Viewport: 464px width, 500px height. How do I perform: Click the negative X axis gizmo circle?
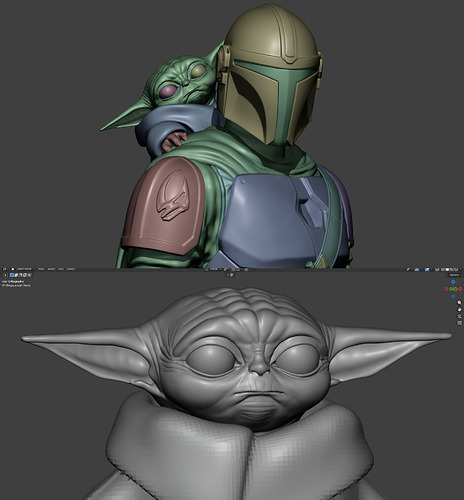point(446,289)
